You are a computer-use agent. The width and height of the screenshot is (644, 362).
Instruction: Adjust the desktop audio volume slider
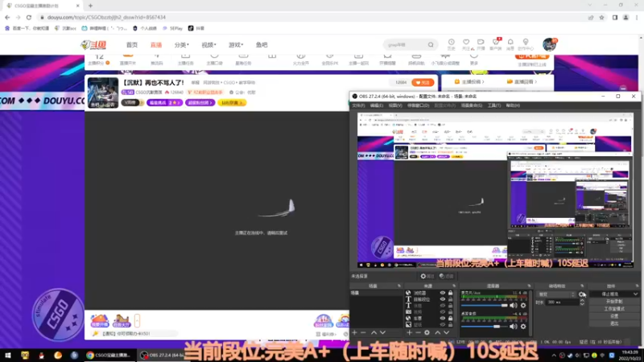click(x=485, y=327)
